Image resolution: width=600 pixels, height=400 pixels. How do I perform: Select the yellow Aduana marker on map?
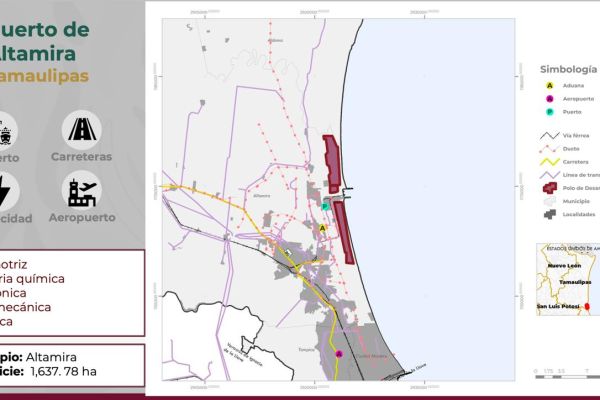(x=322, y=228)
